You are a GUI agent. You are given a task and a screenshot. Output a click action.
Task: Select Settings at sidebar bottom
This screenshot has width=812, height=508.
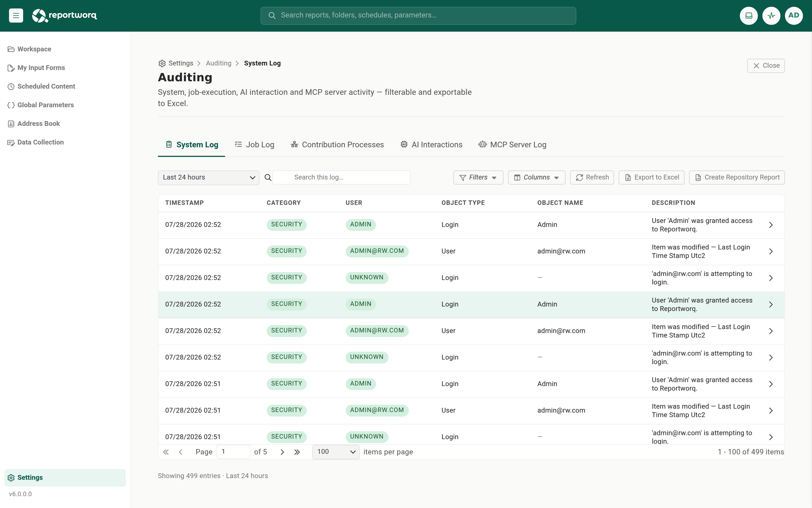click(65, 478)
